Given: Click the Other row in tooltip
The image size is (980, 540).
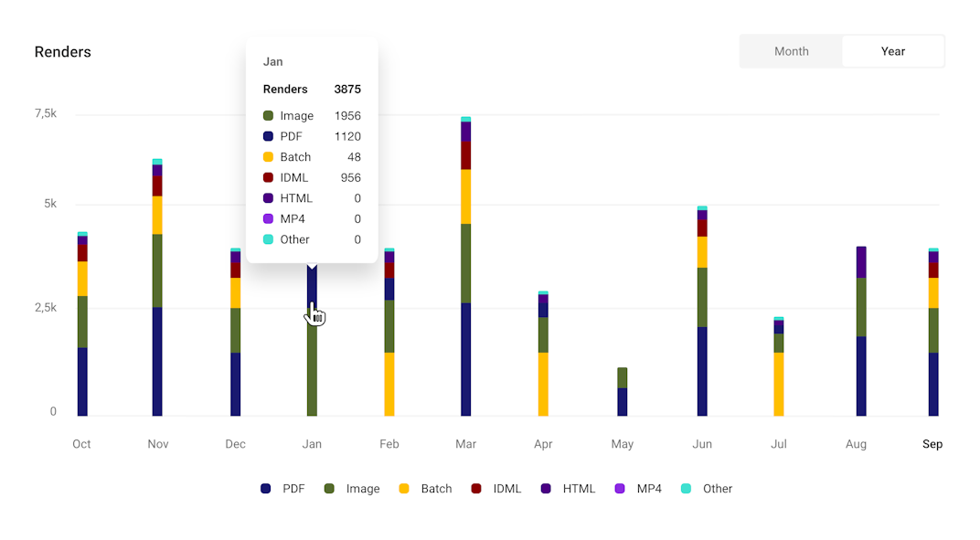Looking at the screenshot, I should click(312, 239).
